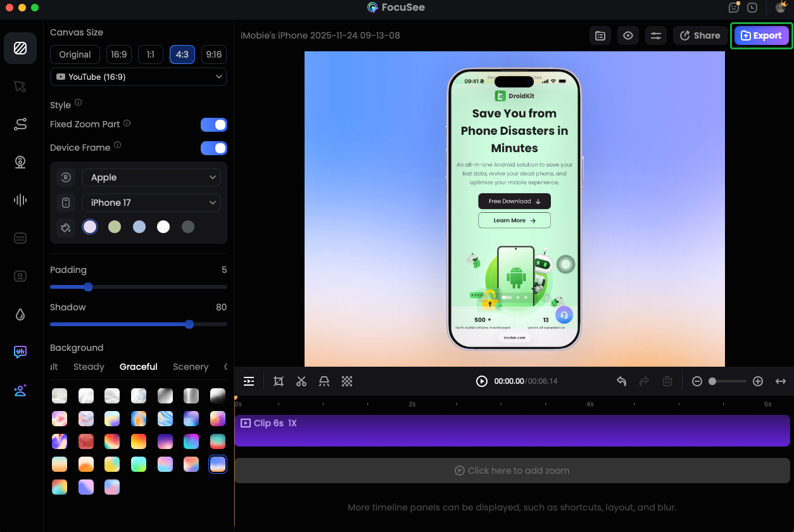This screenshot has height=532, width=794.
Task: Select the webcam panel in the sidebar
Action: click(x=20, y=162)
